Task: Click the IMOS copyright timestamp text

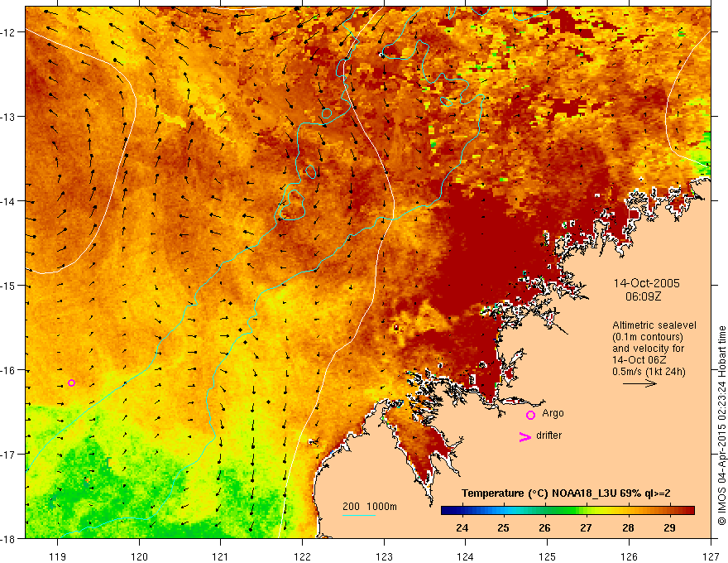Action: pos(722,426)
